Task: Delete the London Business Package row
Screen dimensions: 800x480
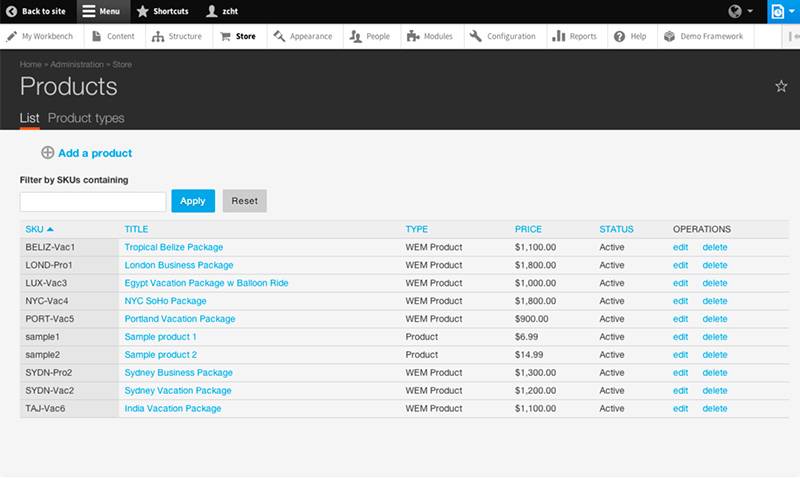Action: [x=715, y=265]
